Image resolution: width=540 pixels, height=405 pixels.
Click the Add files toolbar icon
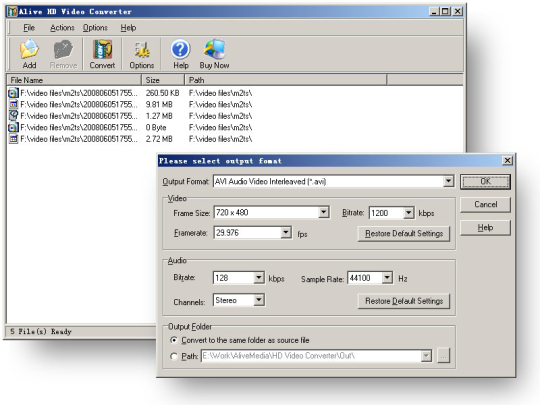[x=29, y=49]
